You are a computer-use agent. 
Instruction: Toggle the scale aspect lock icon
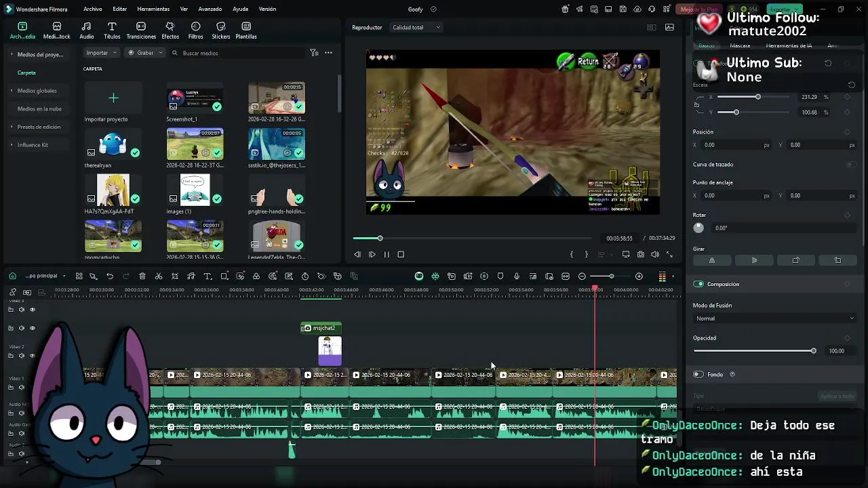[697, 104]
